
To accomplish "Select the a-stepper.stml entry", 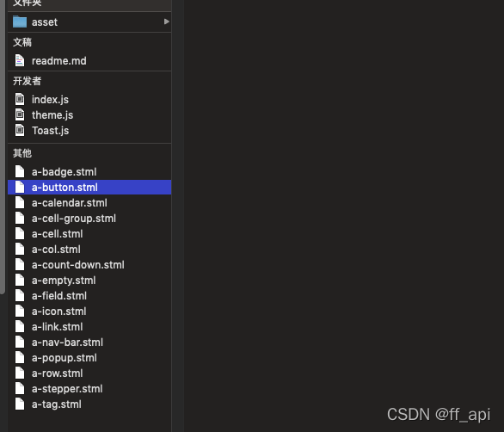I will click(89, 388).
